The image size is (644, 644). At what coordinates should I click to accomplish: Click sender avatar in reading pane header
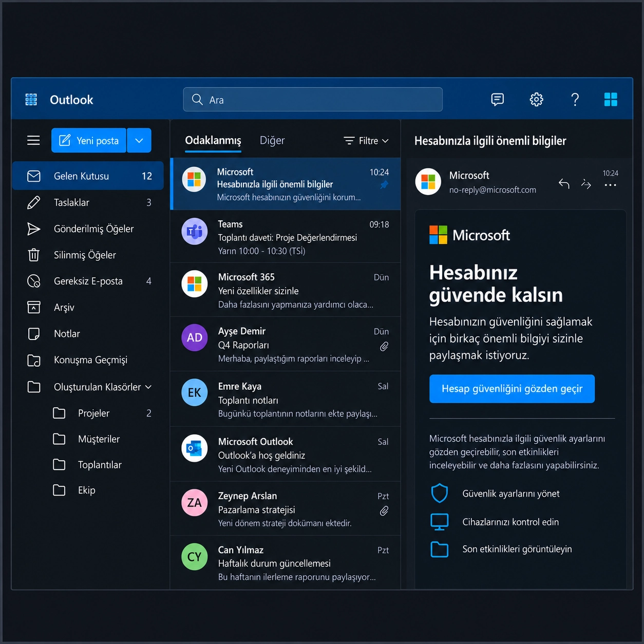[428, 182]
